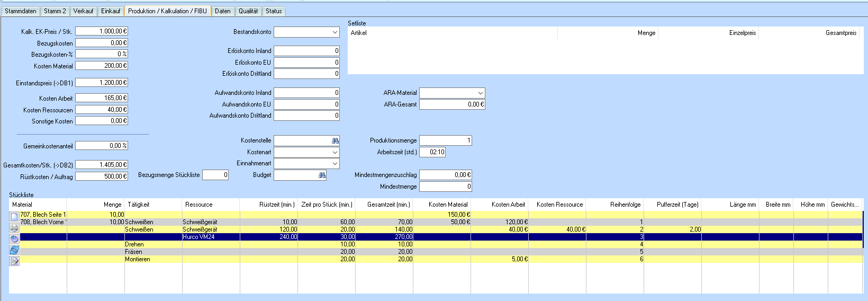Expand the Einnahmenart dropdown list

[x=334, y=164]
